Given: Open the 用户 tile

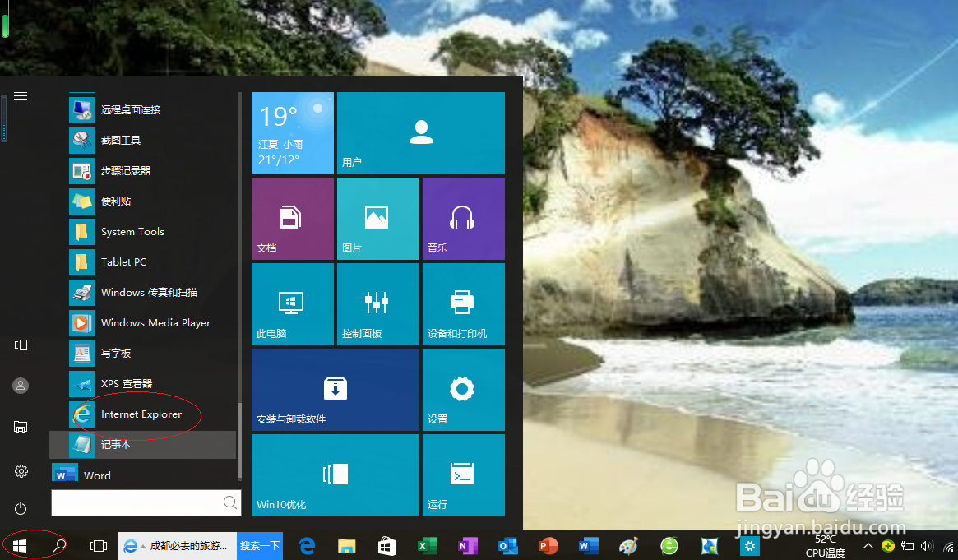Looking at the screenshot, I should pos(421,133).
